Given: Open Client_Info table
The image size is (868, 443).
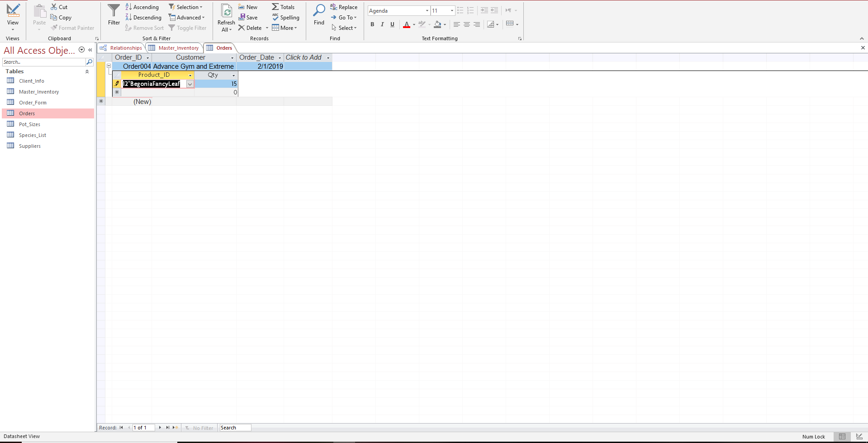Looking at the screenshot, I should click(x=32, y=81).
